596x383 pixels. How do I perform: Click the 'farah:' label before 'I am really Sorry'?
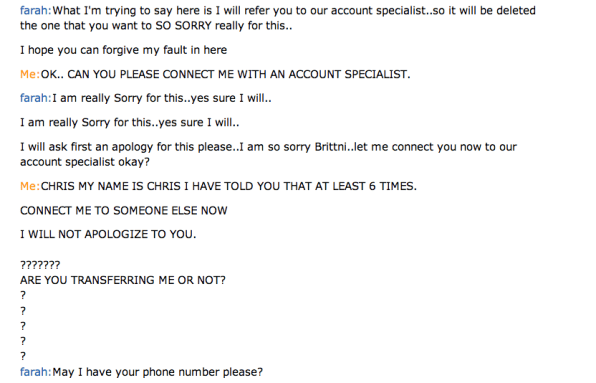click(x=35, y=98)
